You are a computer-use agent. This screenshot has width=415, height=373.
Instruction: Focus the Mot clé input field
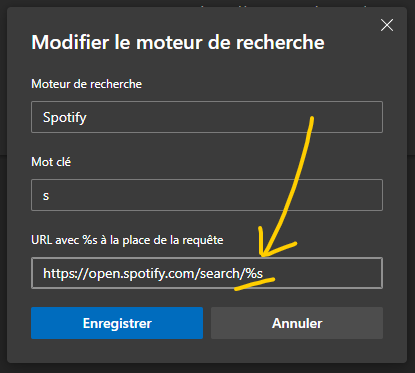[x=207, y=195]
